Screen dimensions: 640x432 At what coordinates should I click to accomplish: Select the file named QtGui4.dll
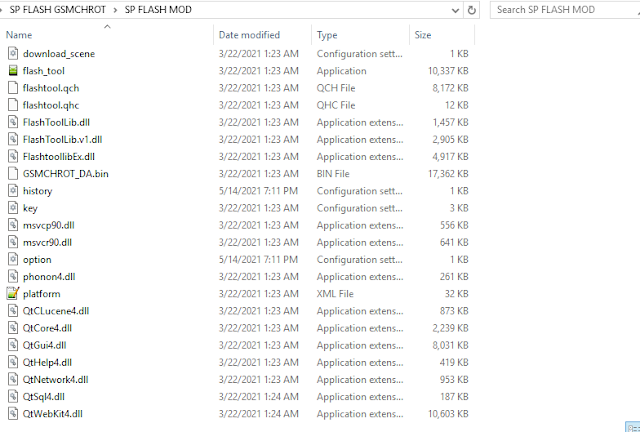click(x=44, y=345)
